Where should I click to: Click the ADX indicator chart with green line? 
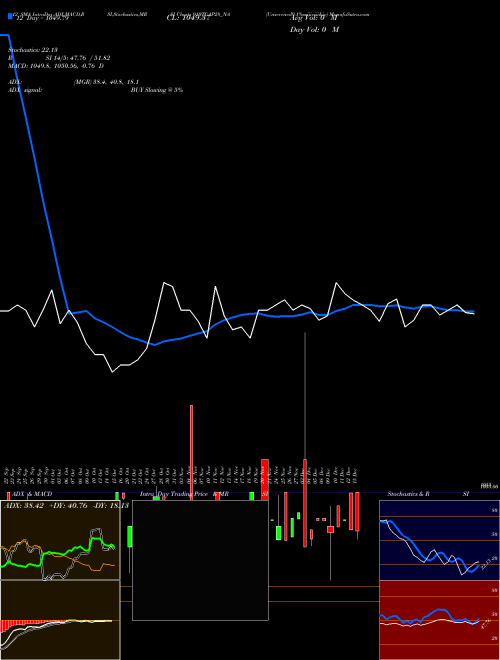(60, 540)
